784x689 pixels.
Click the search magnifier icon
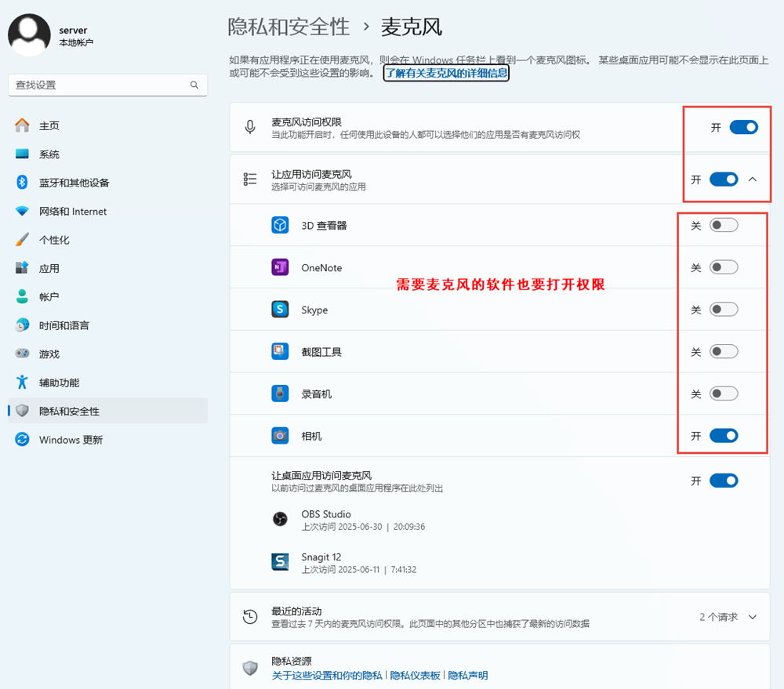[x=194, y=85]
